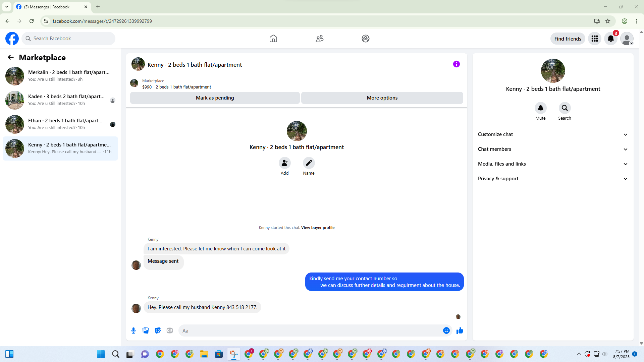The image size is (644, 362).
Task: Select Kenny conversation in Marketplace list
Action: coord(60,148)
